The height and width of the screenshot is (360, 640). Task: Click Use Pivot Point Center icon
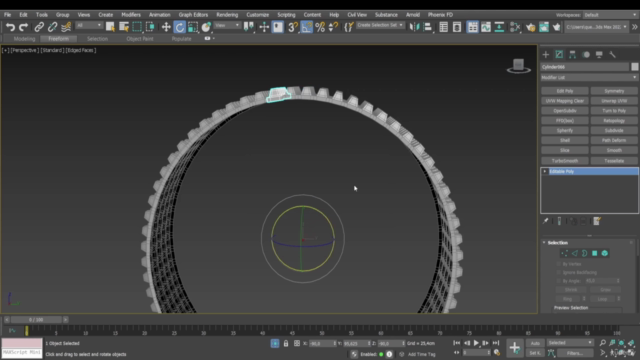tap(249, 27)
